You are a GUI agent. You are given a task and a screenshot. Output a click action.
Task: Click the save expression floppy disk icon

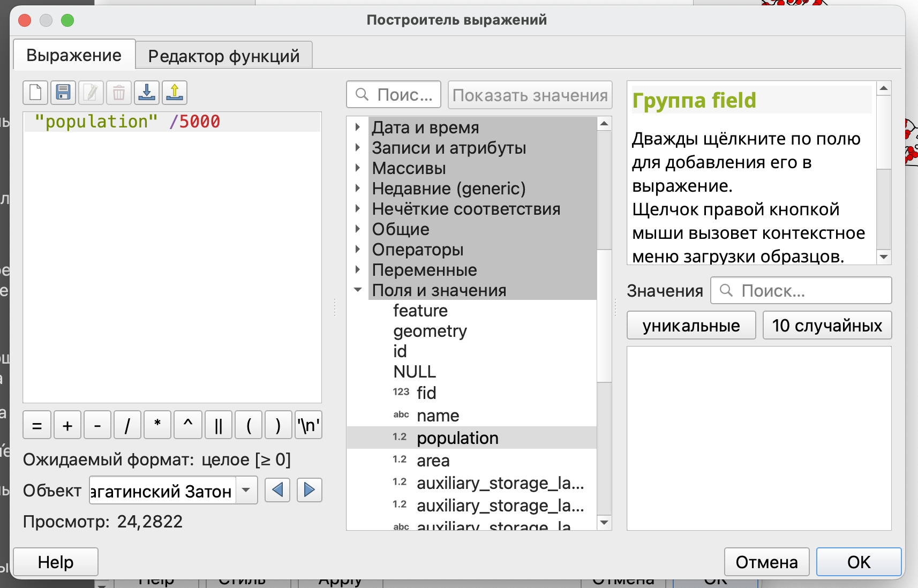[x=63, y=93]
